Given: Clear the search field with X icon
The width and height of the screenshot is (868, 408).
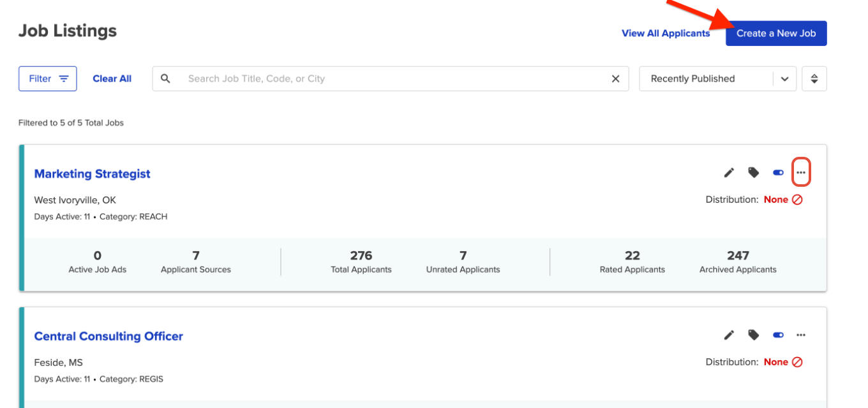Looking at the screenshot, I should (616, 78).
